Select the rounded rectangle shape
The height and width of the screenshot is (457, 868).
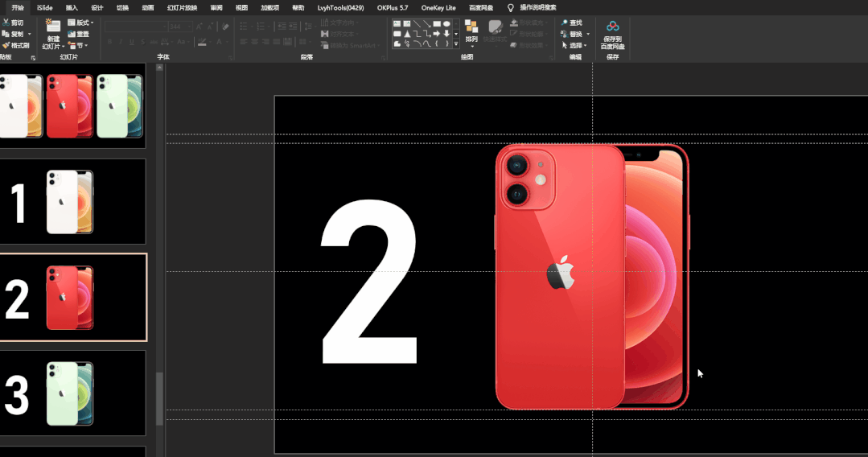click(x=397, y=33)
